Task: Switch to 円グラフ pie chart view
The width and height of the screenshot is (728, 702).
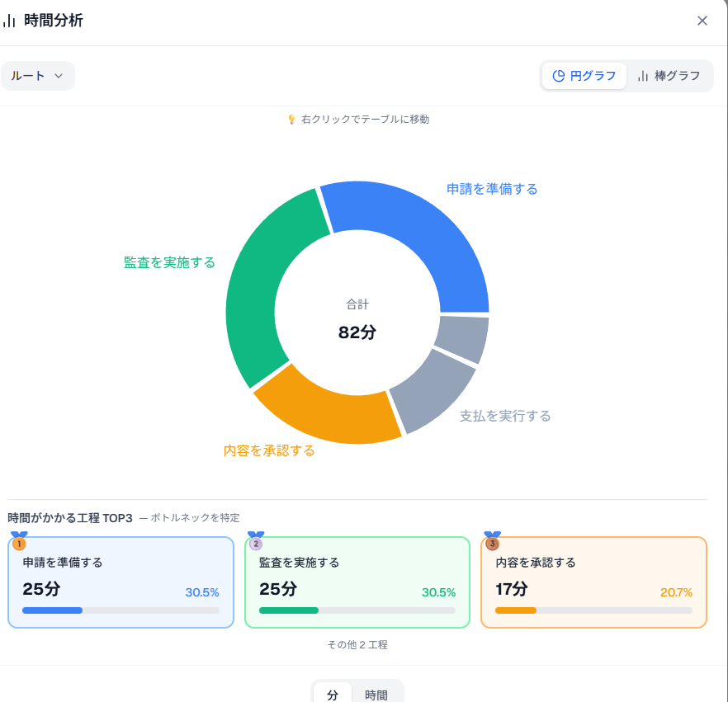Action: click(584, 76)
